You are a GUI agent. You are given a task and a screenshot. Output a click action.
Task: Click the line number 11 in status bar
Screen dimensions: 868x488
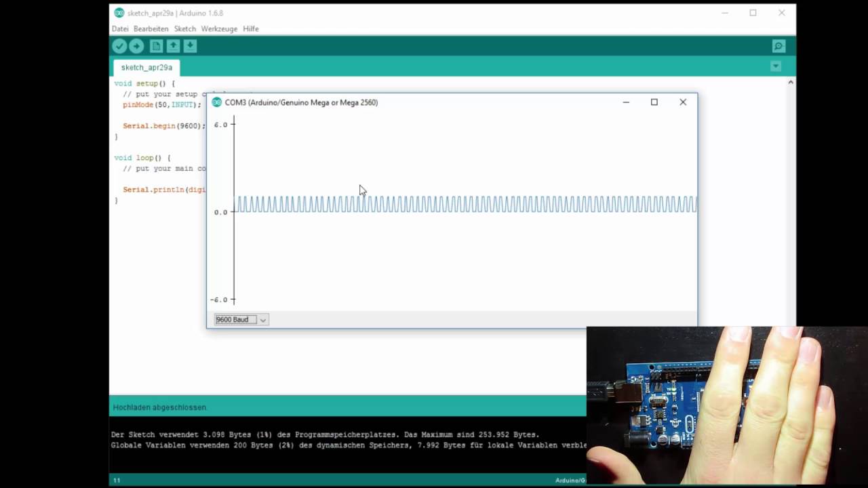click(117, 480)
